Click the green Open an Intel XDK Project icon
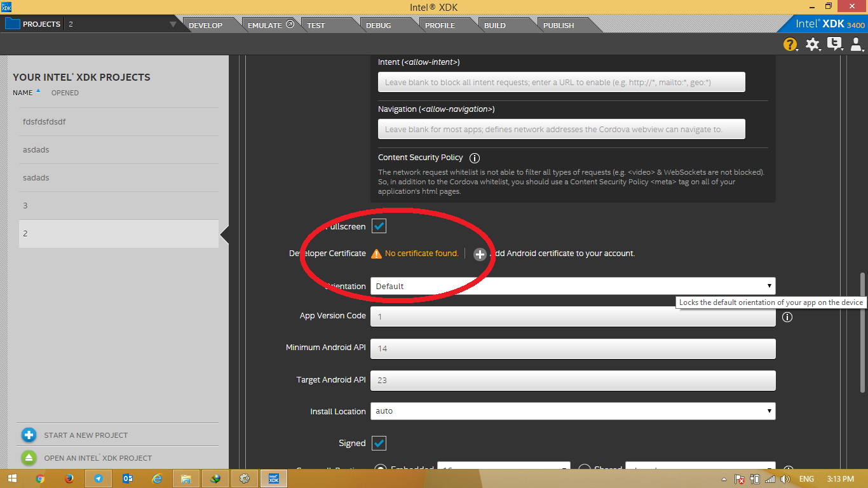This screenshot has height=488, width=868. 29,457
